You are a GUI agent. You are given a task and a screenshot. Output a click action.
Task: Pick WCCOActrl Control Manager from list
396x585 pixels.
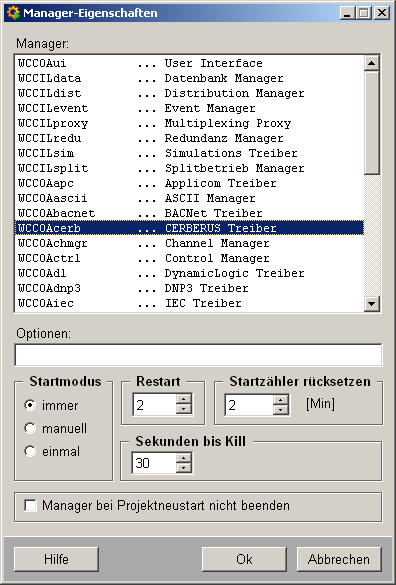pos(189,258)
